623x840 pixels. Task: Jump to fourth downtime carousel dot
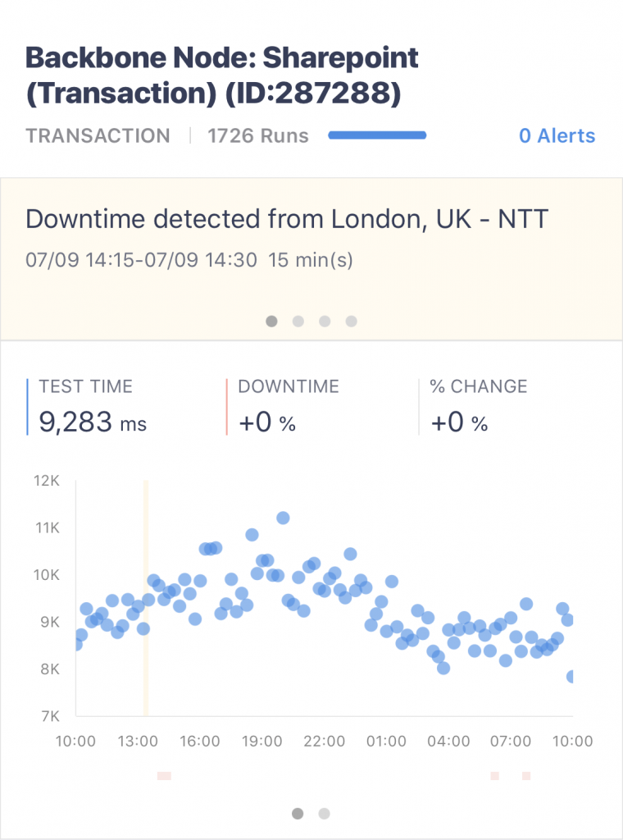[351, 321]
